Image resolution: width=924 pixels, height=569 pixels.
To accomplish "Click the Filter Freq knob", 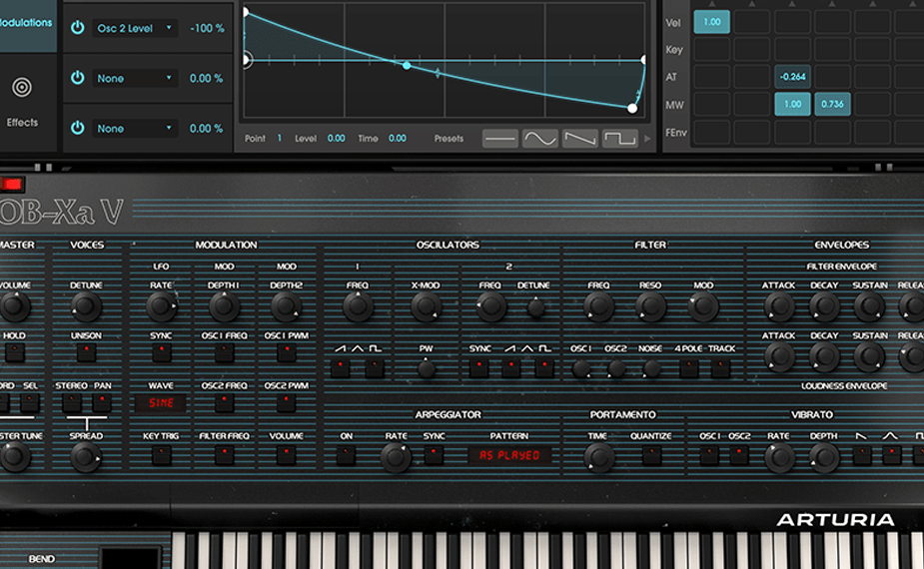I will point(598,307).
